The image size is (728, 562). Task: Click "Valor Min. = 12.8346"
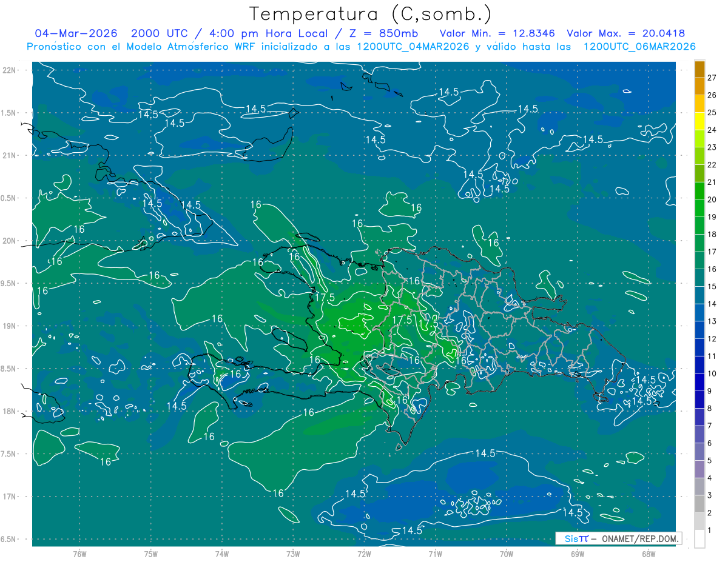[x=498, y=33]
